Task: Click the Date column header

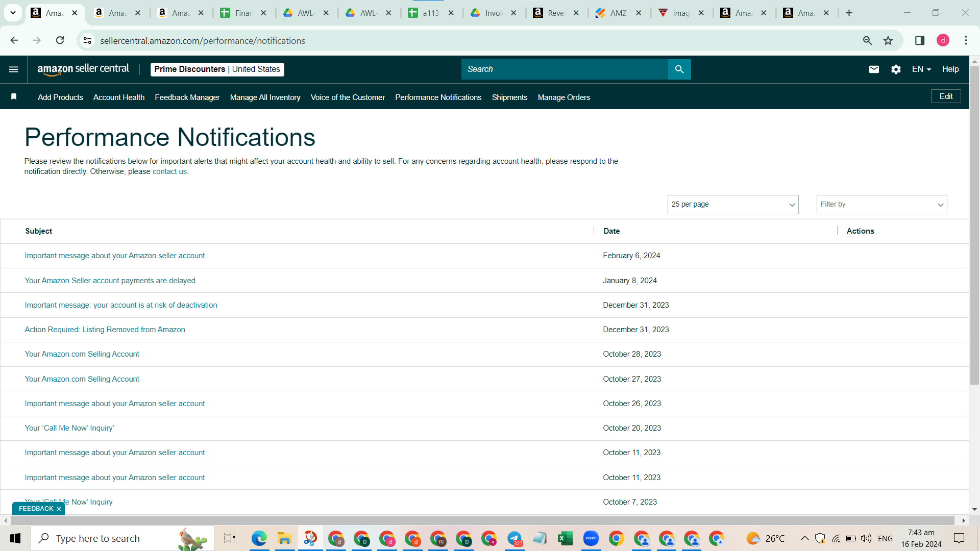Action: point(611,231)
